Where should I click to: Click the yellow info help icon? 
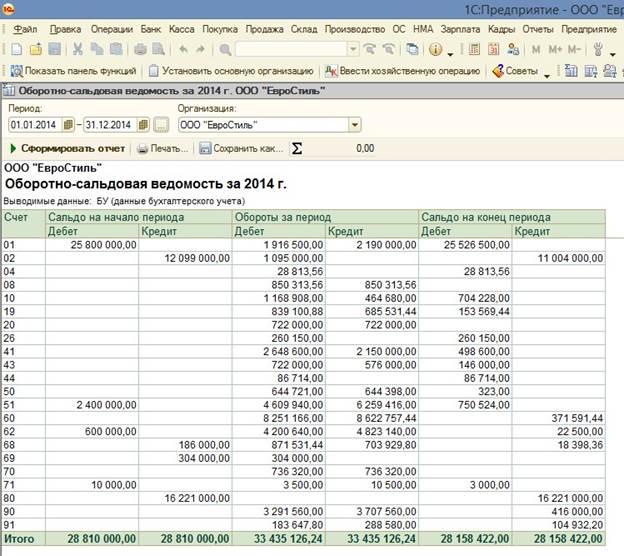click(x=436, y=49)
